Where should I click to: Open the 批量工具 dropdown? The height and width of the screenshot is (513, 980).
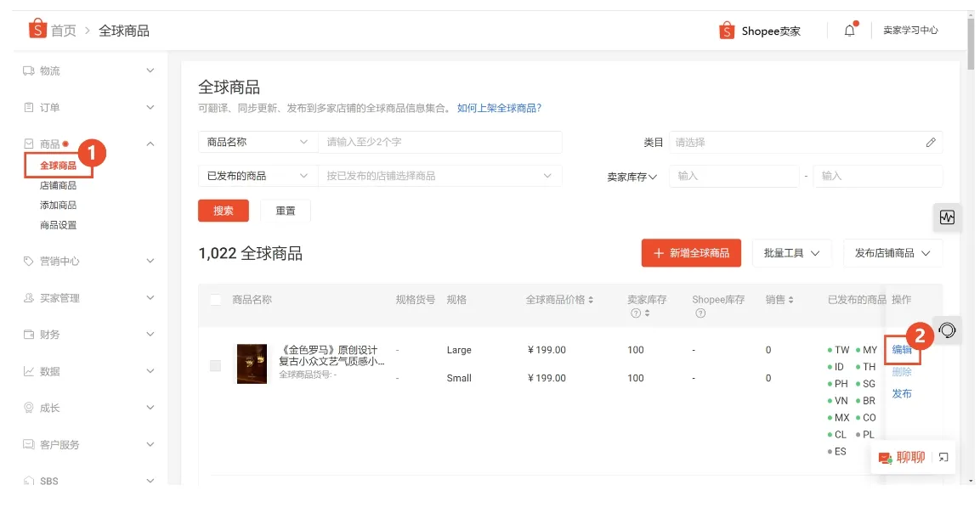tap(791, 252)
